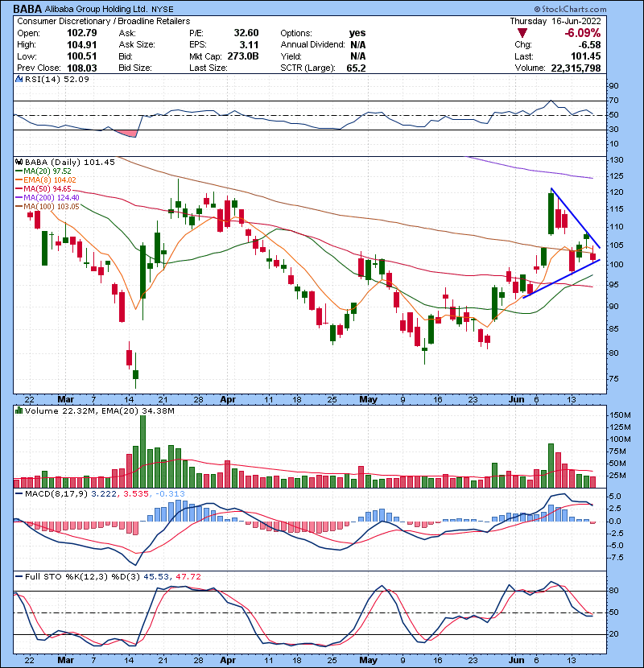Click the -7.5 MACD axis label

618,557
